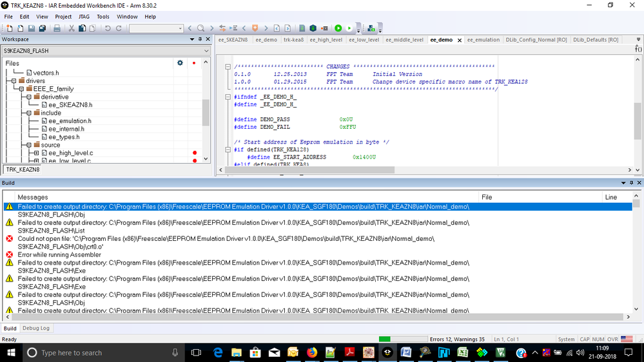
Task: Click the Make build toolbar icon
Action: point(313,28)
